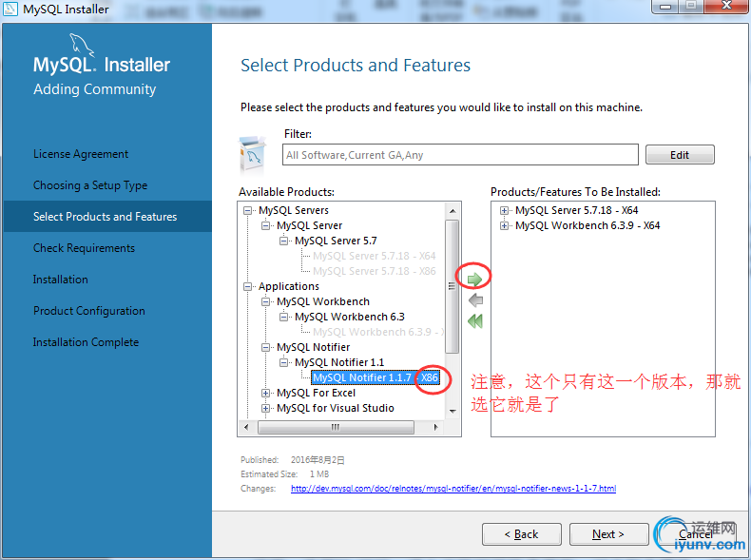Click the Filter text field
751x560 pixels.
point(460,155)
